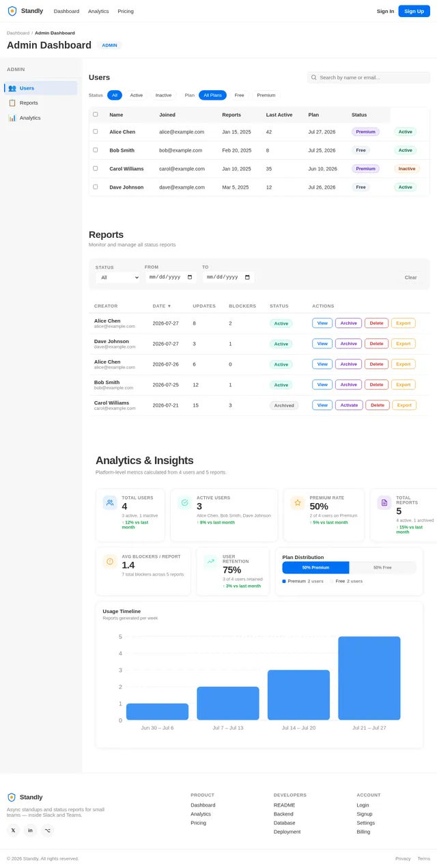
Task: Click the search magnifier icon
Action: 314,78
